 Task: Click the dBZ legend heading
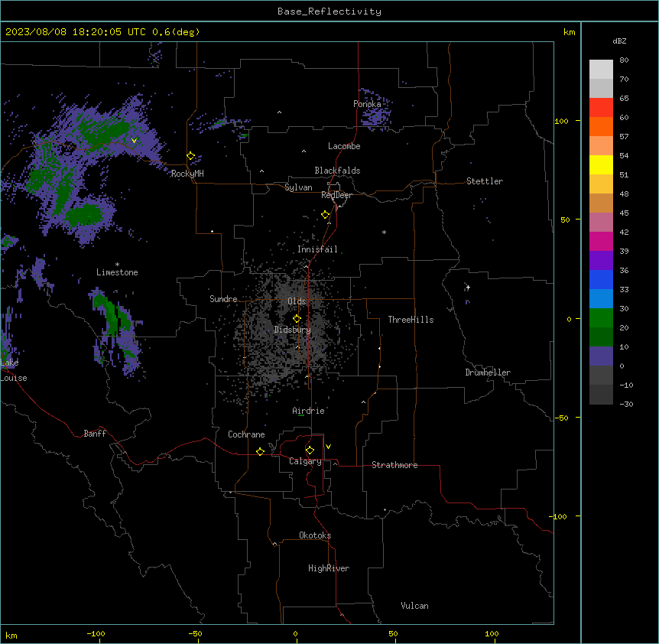coord(619,41)
